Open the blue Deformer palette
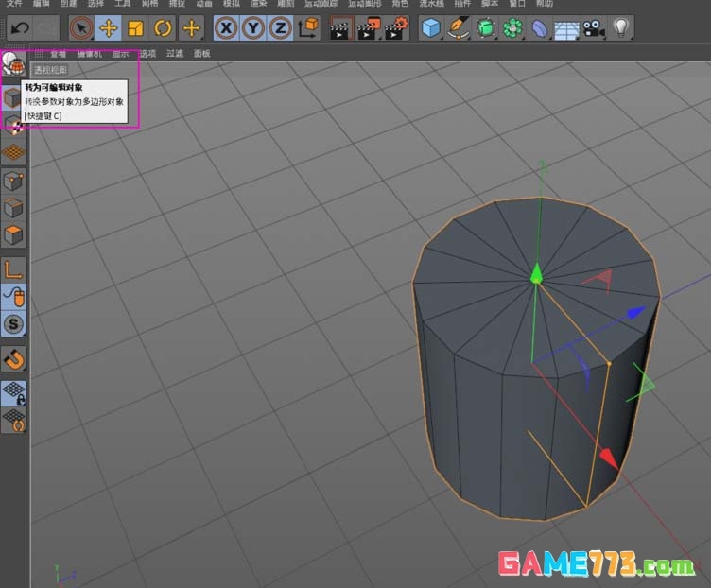Image resolution: width=711 pixels, height=588 pixels. pyautogui.click(x=540, y=28)
